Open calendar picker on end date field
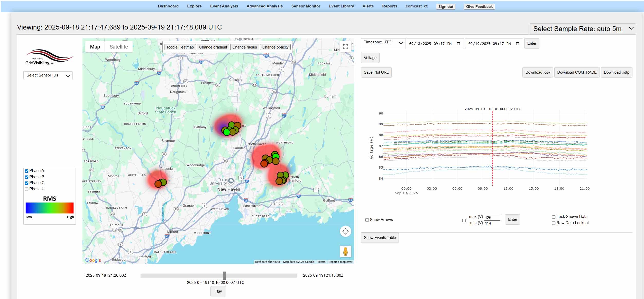This screenshot has width=644, height=299. [517, 44]
